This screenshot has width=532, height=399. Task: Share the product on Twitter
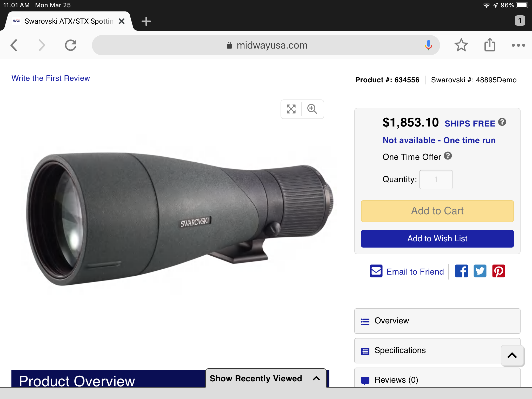480,271
